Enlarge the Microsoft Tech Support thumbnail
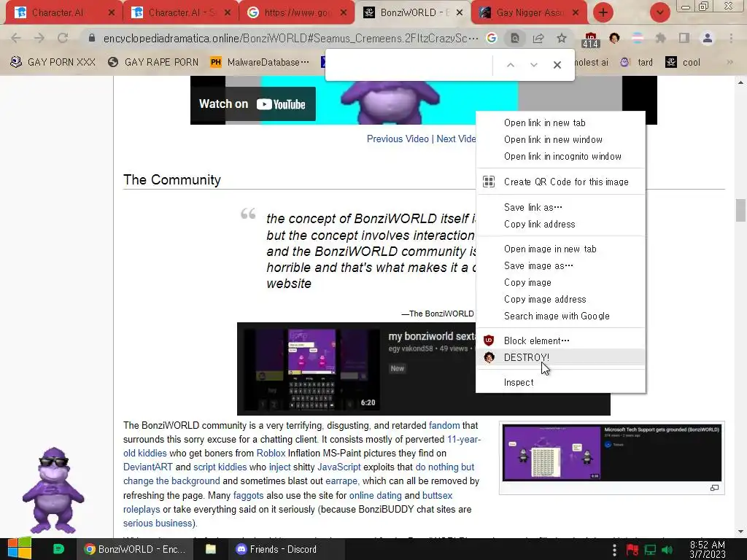 pos(714,488)
